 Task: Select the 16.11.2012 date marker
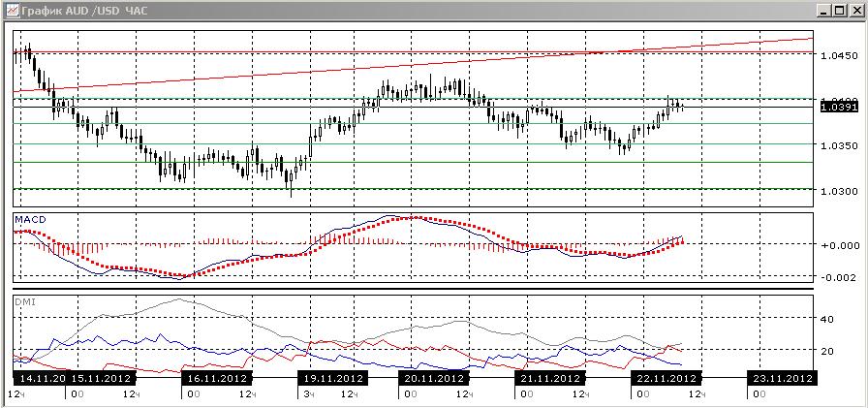217,379
